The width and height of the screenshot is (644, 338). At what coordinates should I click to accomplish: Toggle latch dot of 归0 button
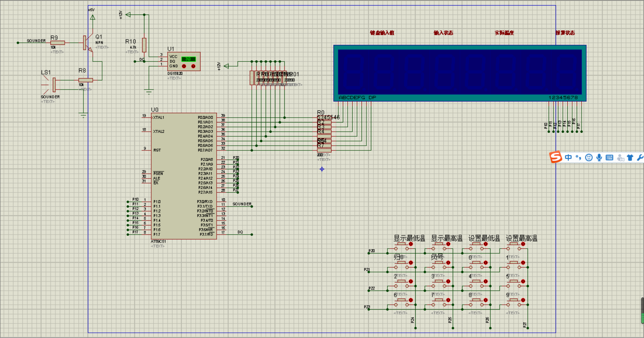411,263
